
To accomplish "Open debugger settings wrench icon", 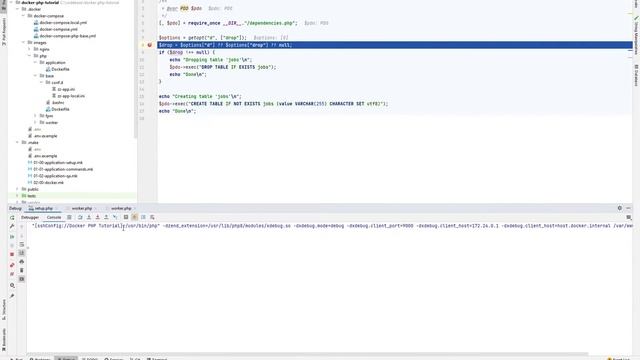I will click(x=12, y=226).
